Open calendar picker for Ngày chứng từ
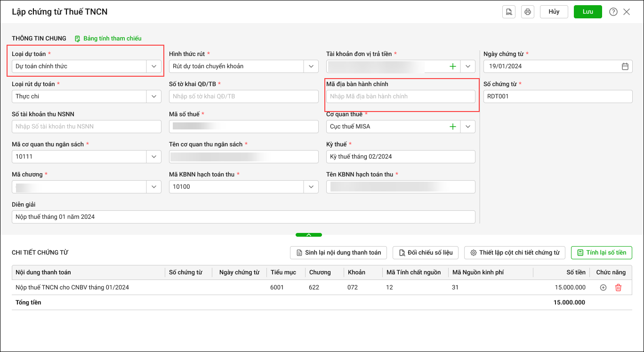The image size is (644, 352). click(x=625, y=66)
